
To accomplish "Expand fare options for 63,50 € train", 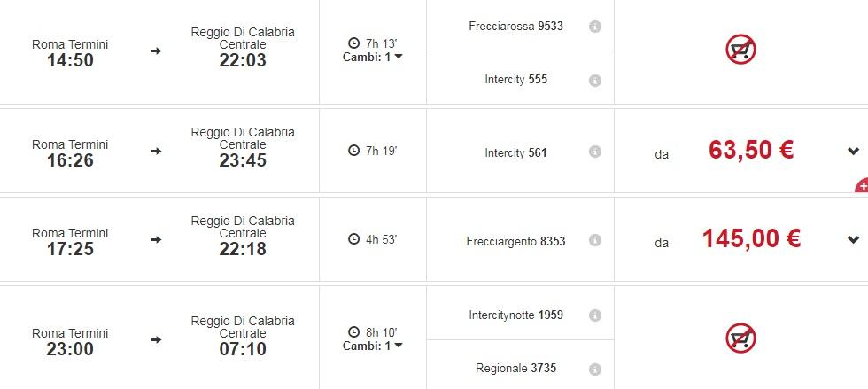I will (853, 152).
